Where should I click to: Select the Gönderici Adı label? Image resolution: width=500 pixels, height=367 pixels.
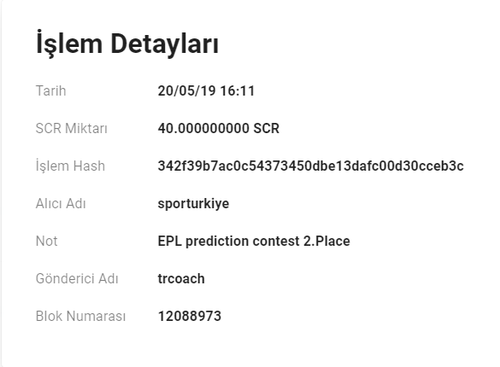tap(77, 278)
